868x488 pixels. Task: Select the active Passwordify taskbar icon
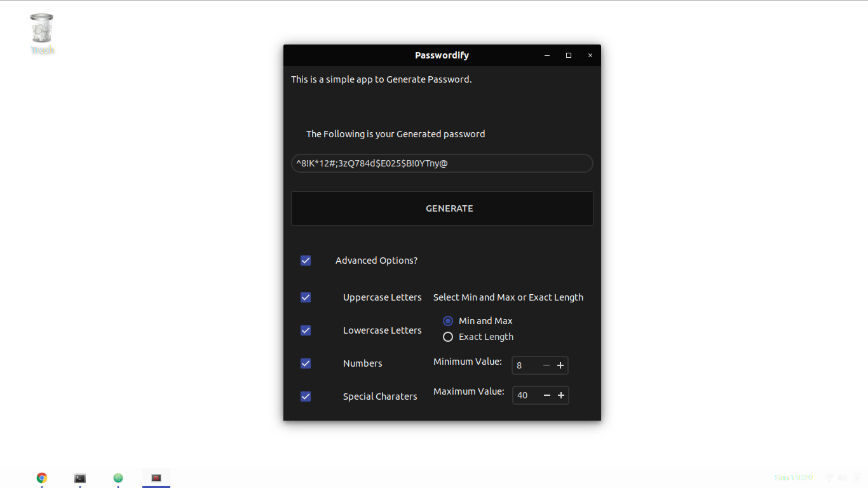pos(156,477)
